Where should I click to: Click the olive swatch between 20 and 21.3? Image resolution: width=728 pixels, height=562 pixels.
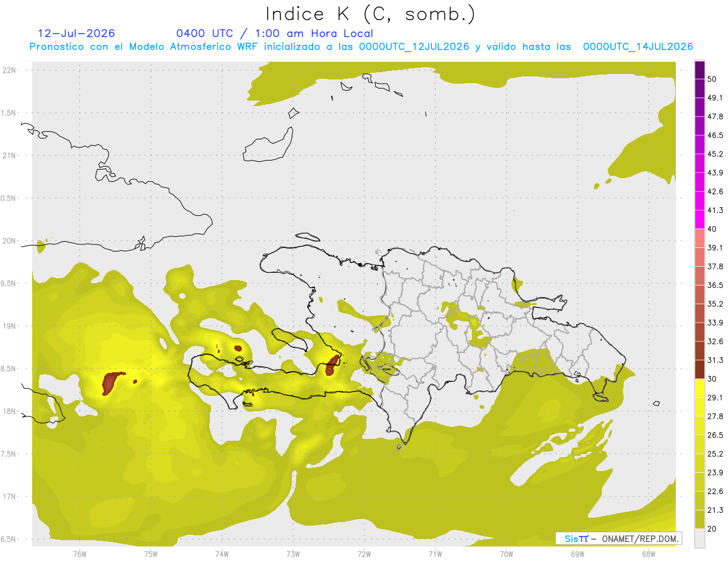700,519
